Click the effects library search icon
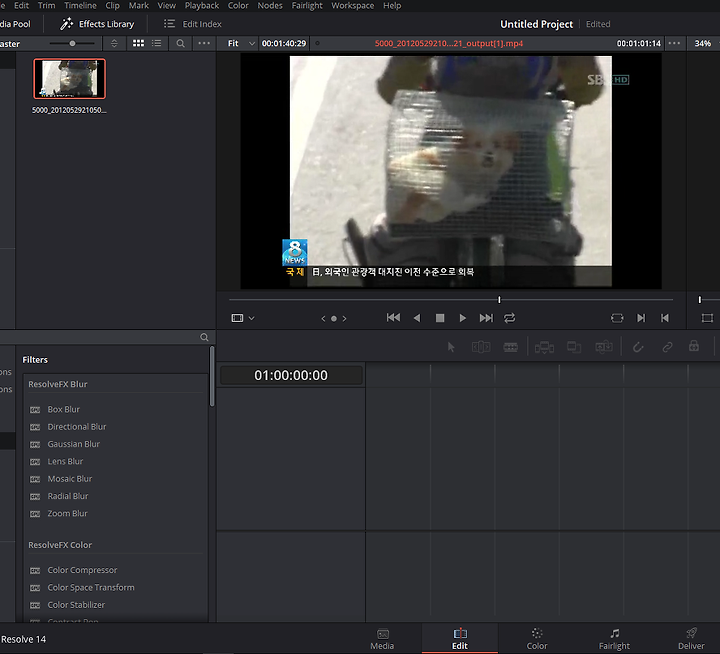Screen dimensions: 720x654 pyautogui.click(x=204, y=337)
